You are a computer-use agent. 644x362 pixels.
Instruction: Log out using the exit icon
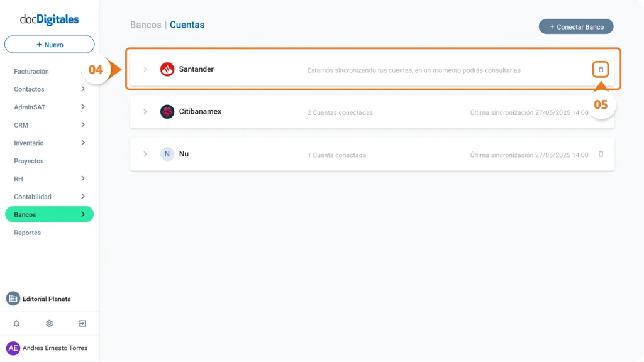click(x=82, y=323)
